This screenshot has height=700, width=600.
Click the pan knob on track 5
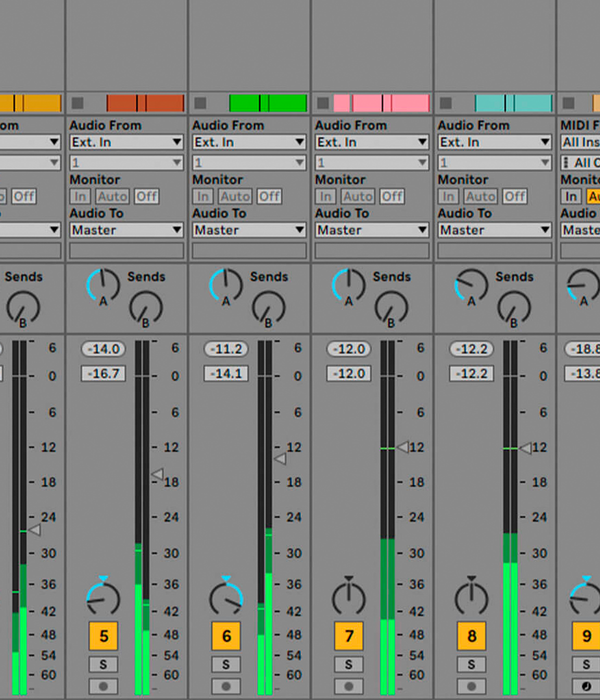[103, 598]
